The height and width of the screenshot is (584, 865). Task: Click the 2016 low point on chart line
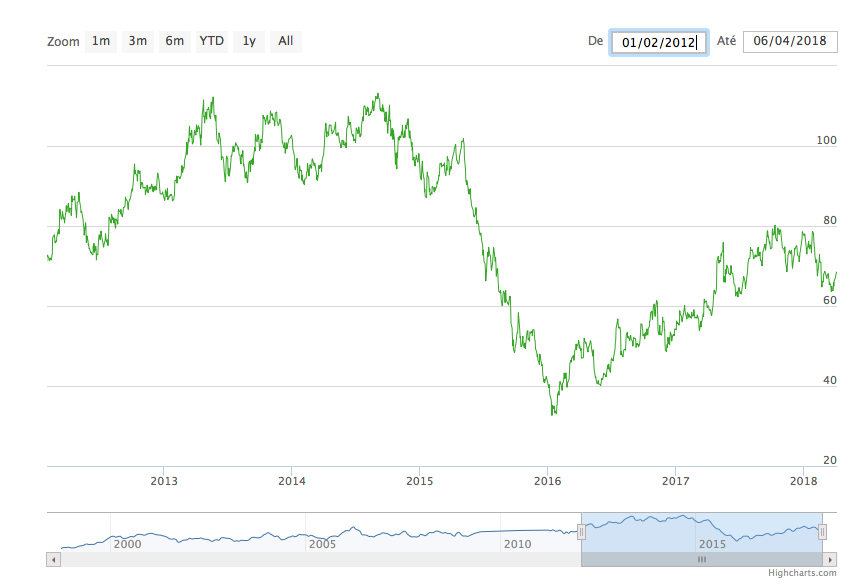tap(553, 412)
